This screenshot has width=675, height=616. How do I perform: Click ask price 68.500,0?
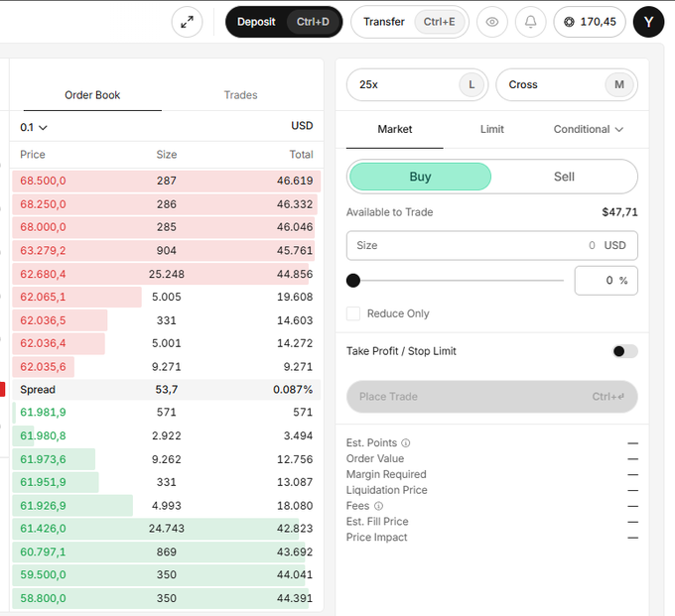[43, 181]
